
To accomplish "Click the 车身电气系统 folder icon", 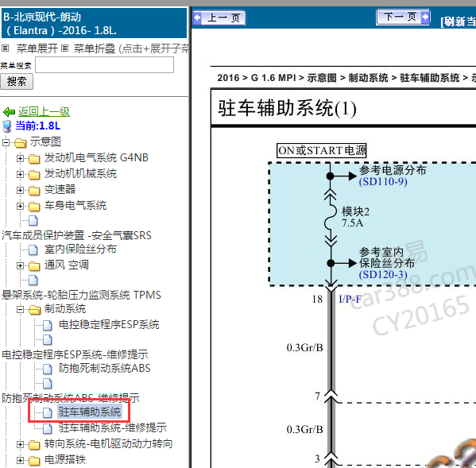I will (x=34, y=207).
